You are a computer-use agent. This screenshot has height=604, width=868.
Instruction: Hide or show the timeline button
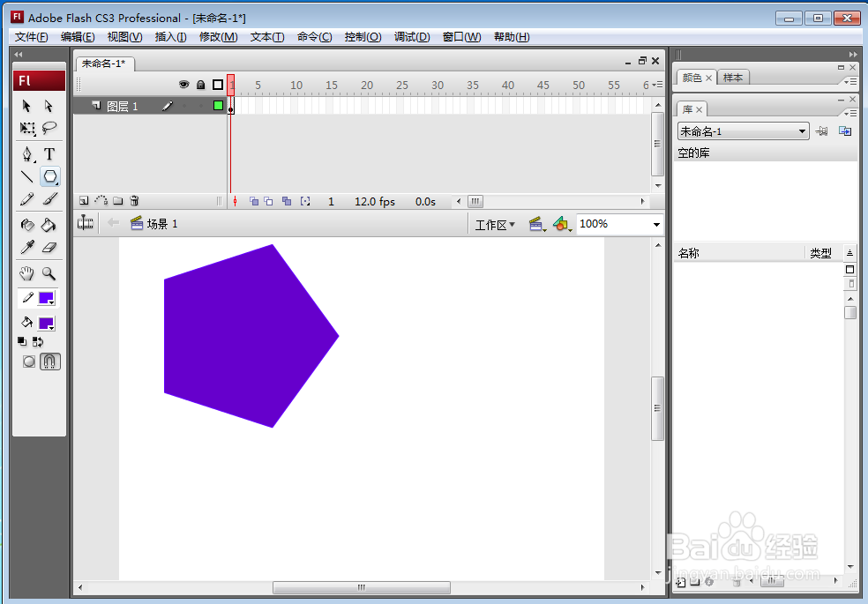click(86, 223)
